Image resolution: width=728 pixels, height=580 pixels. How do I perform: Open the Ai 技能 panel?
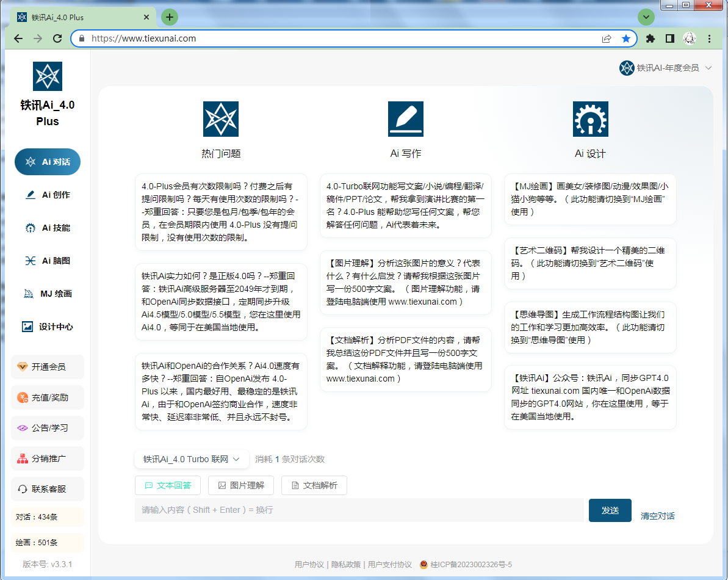point(47,228)
